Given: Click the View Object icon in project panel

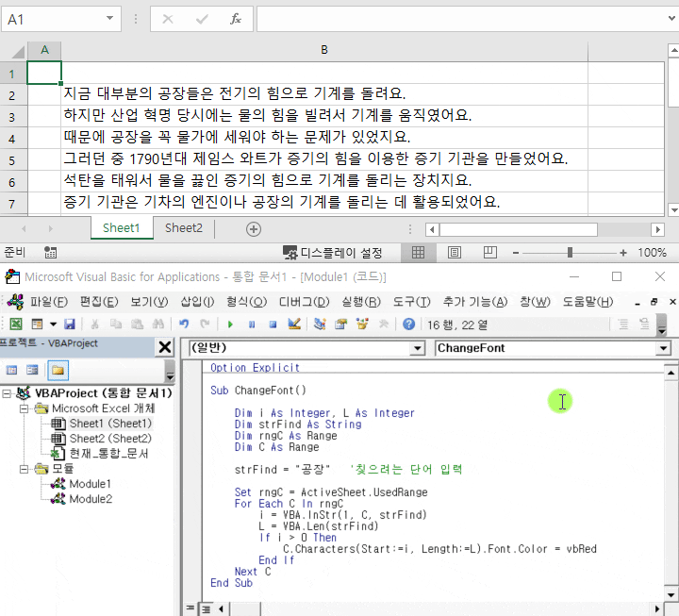Looking at the screenshot, I should (x=32, y=370).
